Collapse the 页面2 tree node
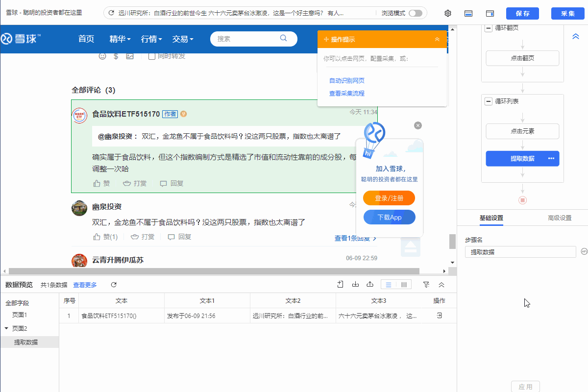The image size is (588, 392). click(x=6, y=328)
